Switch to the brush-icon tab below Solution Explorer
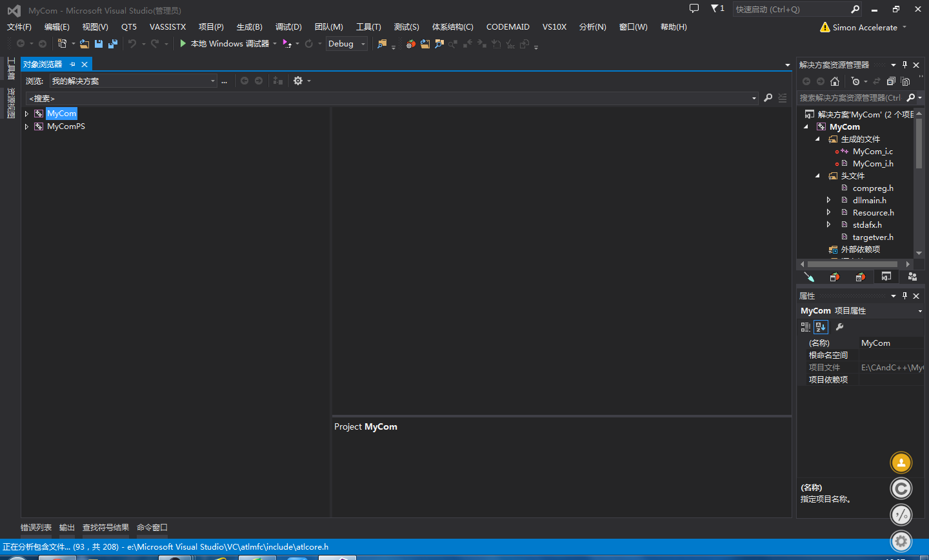 point(809,277)
